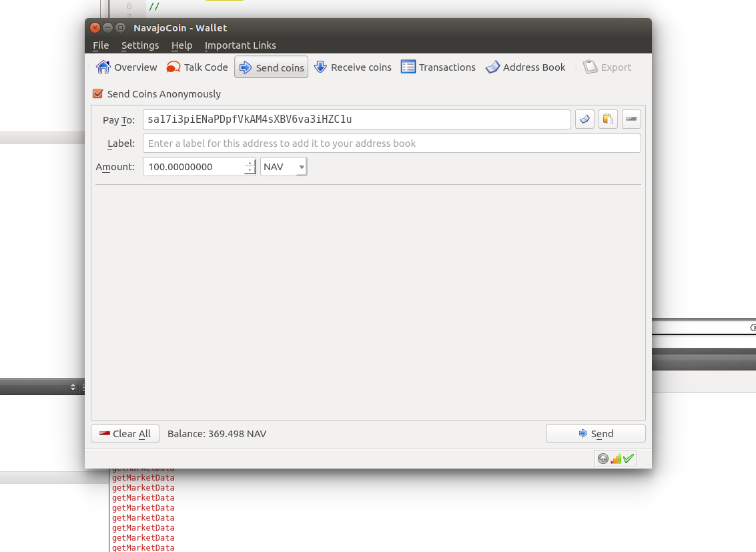Image resolution: width=756 pixels, height=552 pixels.
Task: Click the Clear All button
Action: pyautogui.click(x=125, y=433)
